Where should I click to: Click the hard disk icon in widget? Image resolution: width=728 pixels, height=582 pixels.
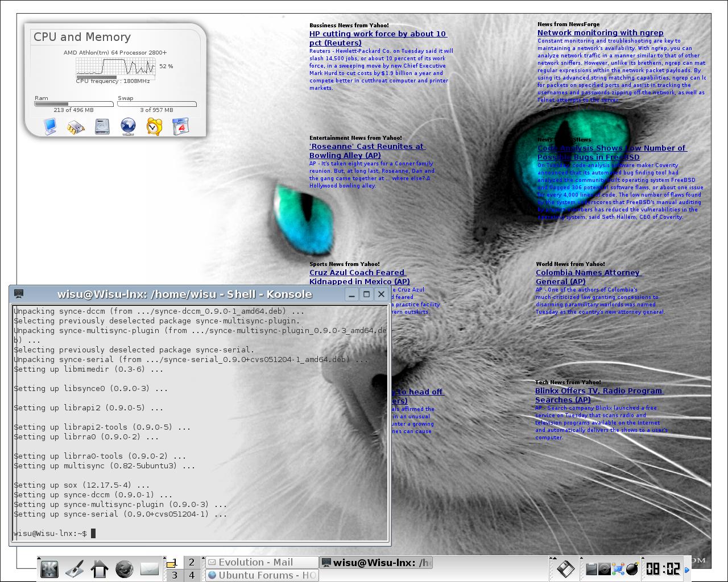tap(102, 126)
